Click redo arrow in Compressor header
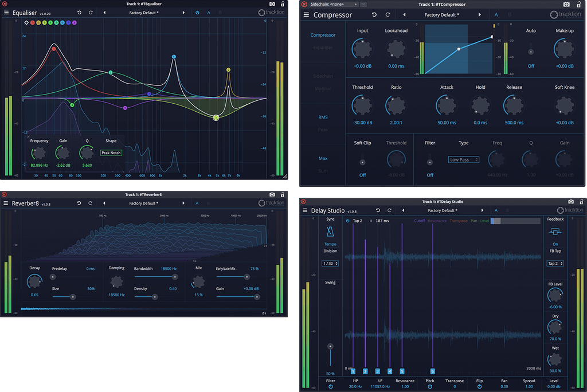The height and width of the screenshot is (392, 587). 388,14
